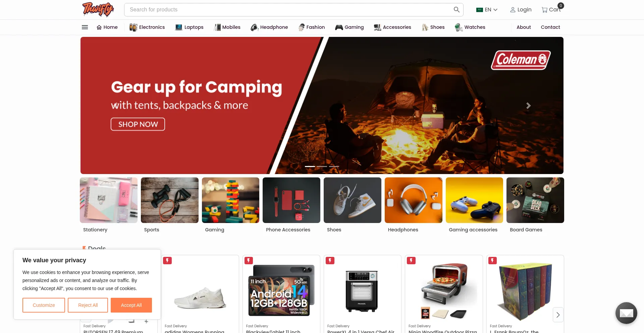Image resolution: width=644 pixels, height=333 pixels.
Task: Open the hamburger menu icon
Action: point(85,27)
